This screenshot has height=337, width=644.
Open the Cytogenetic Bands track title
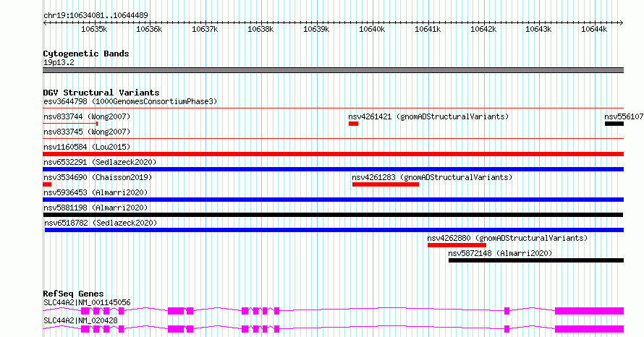point(86,54)
